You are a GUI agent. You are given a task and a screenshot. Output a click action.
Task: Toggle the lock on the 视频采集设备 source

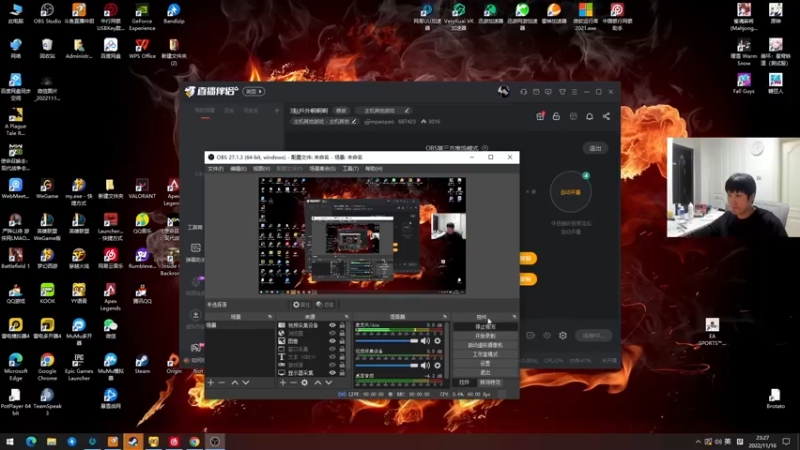[x=342, y=325]
